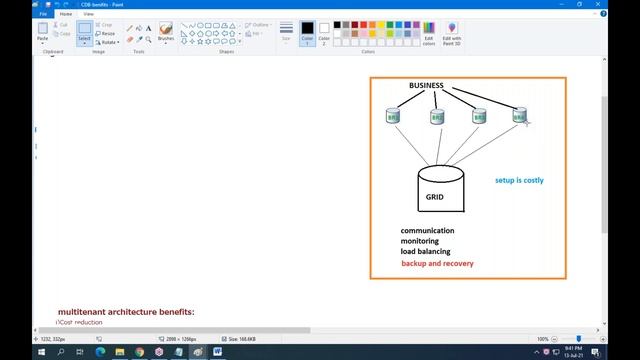Open the notification center icon

pos(596,352)
